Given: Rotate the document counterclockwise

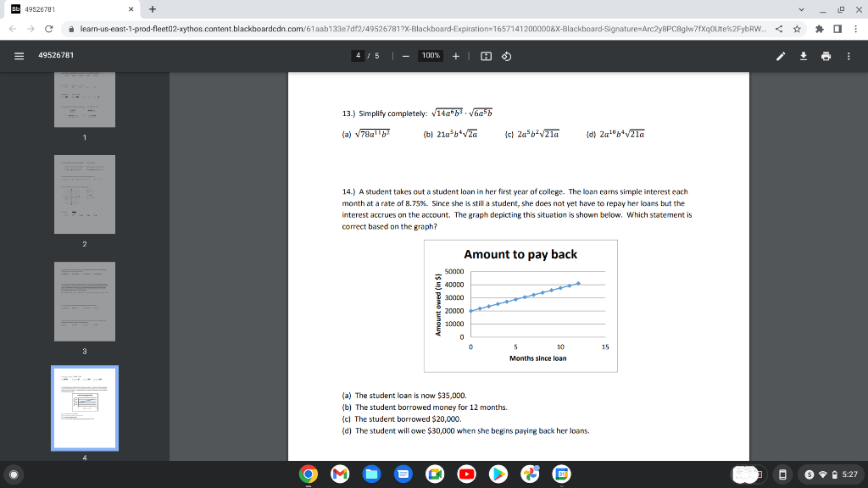Looking at the screenshot, I should (x=507, y=56).
